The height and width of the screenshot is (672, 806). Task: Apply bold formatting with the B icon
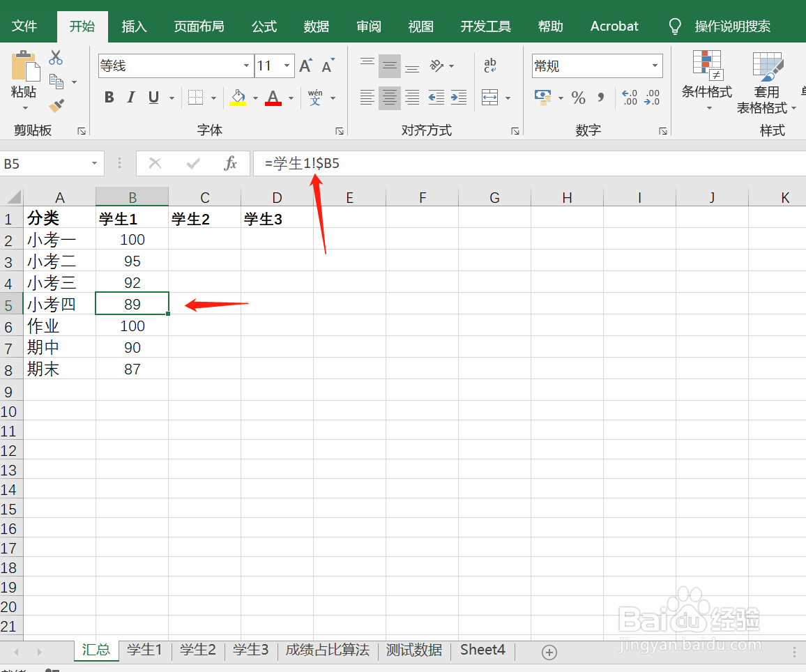109,98
